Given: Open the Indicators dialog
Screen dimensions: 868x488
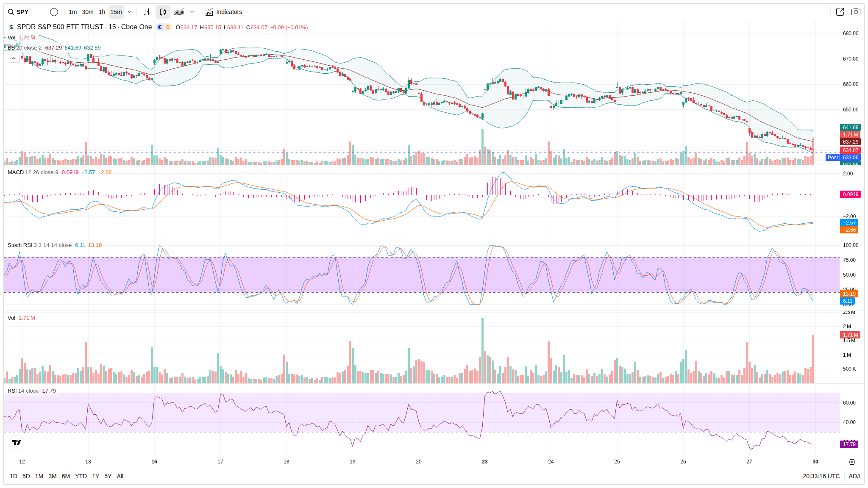Looking at the screenshot, I should [223, 12].
